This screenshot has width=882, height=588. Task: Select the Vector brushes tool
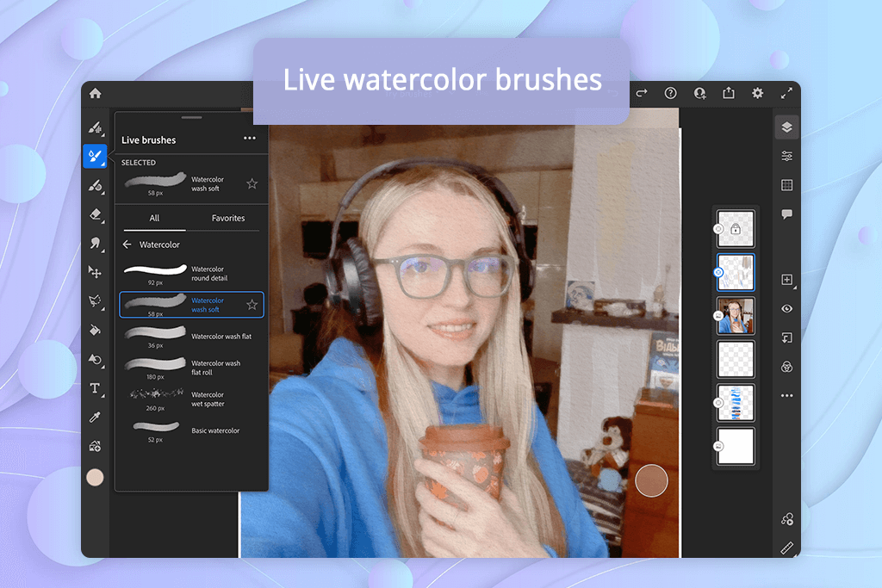click(x=95, y=185)
